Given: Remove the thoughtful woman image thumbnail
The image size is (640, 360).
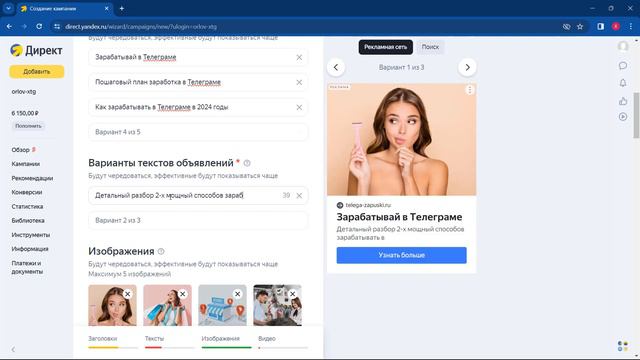Looking at the screenshot, I should tap(128, 294).
